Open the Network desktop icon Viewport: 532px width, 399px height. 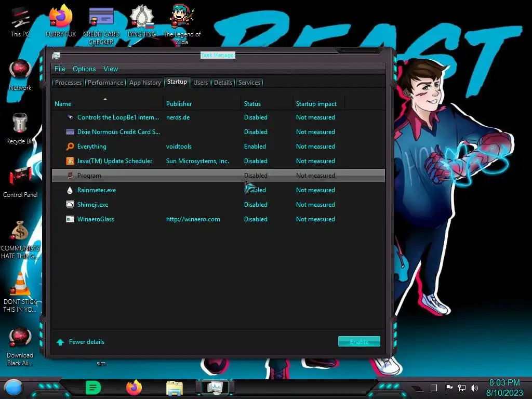coord(20,75)
